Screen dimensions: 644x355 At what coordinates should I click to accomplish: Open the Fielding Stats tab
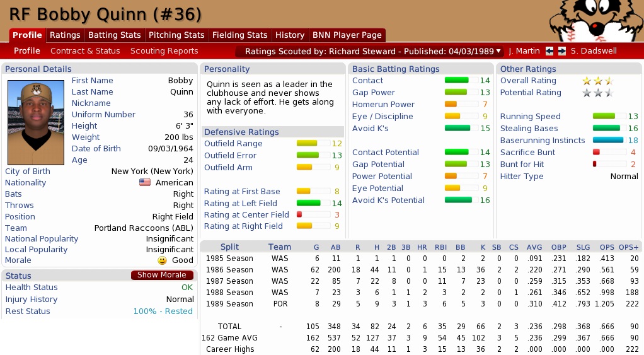pos(239,35)
